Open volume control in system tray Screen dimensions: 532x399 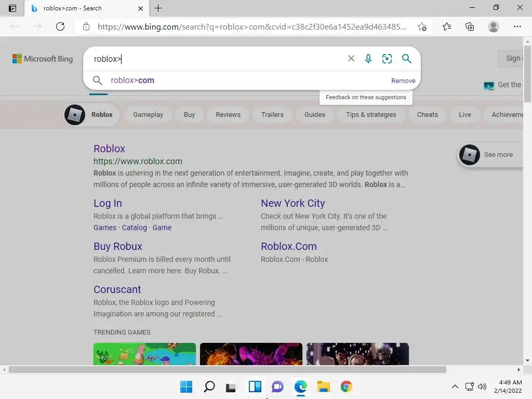482,387
